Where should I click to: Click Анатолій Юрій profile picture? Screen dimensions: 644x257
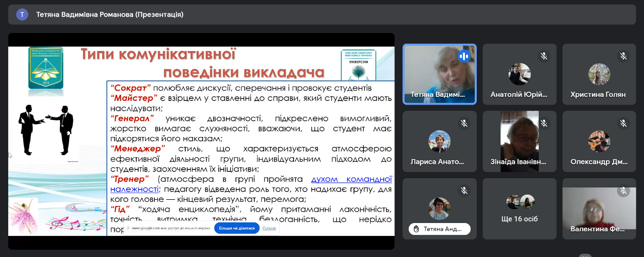click(x=519, y=74)
